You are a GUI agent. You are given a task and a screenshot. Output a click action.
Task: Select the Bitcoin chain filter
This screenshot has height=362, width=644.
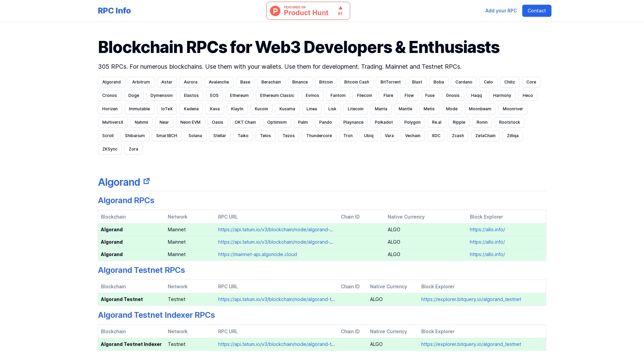326,82
